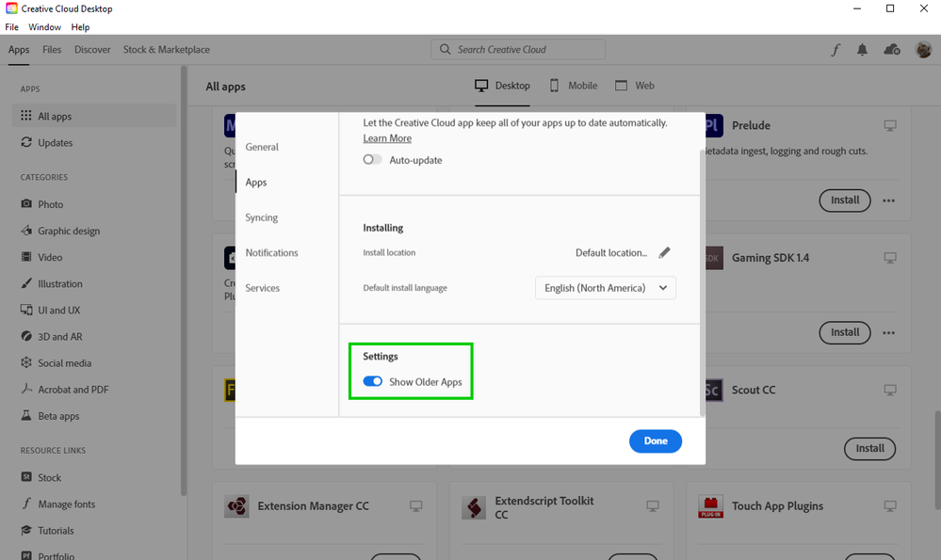Click the Beta apps flask icon

[25, 415]
